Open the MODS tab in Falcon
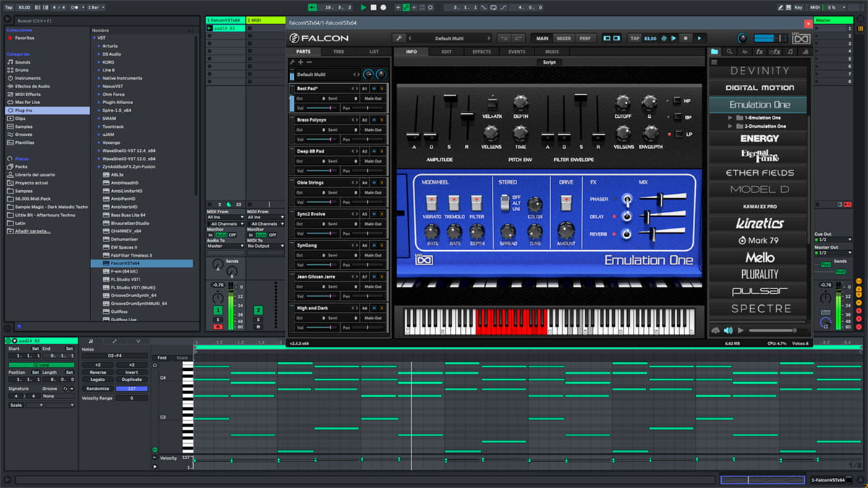This screenshot has width=868, height=488. tap(552, 52)
